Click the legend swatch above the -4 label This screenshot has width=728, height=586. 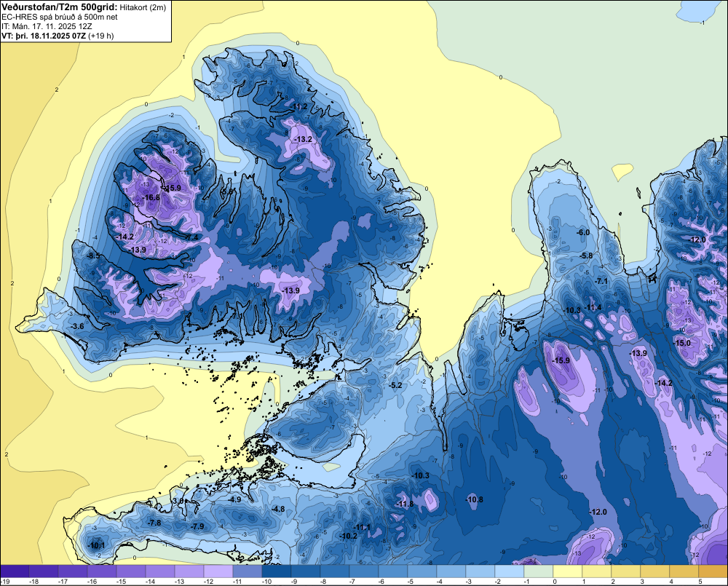point(451,571)
